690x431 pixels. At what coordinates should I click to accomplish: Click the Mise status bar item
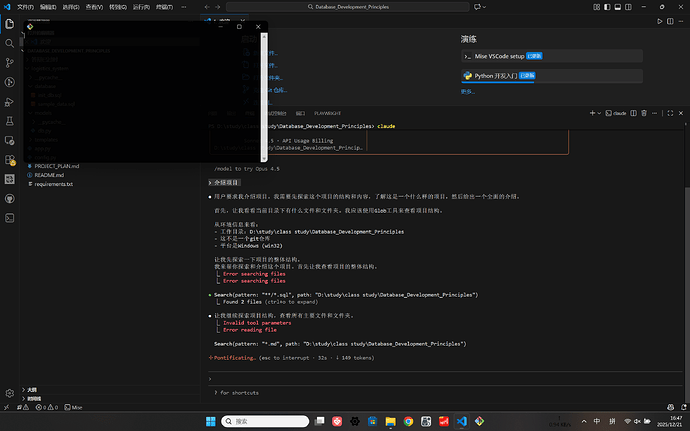coord(73,407)
